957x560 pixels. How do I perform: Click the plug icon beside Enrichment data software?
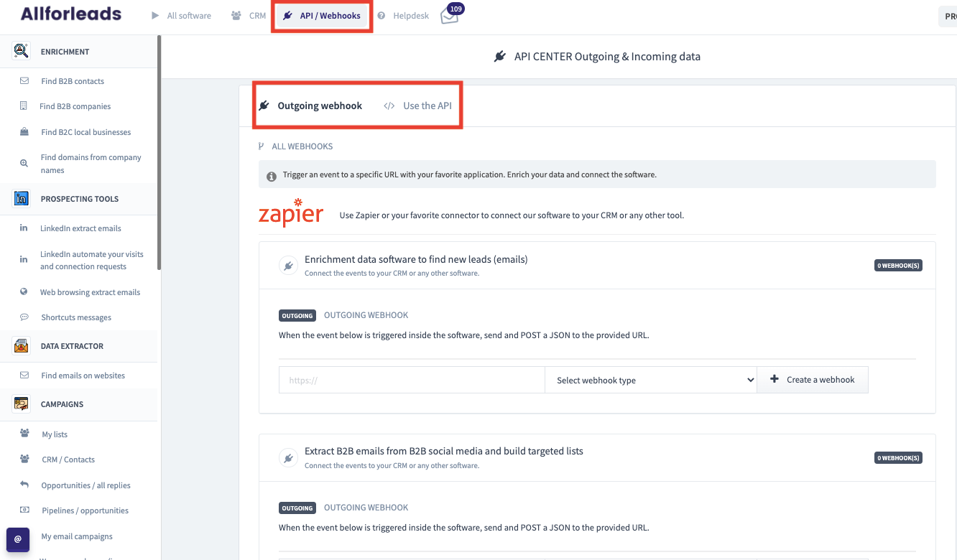tap(288, 266)
